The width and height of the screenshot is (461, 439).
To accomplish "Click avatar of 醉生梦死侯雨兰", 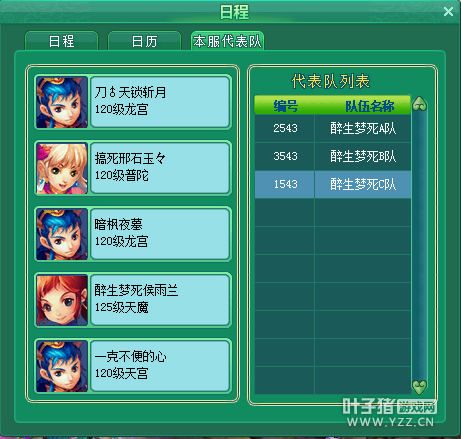I will (62, 300).
